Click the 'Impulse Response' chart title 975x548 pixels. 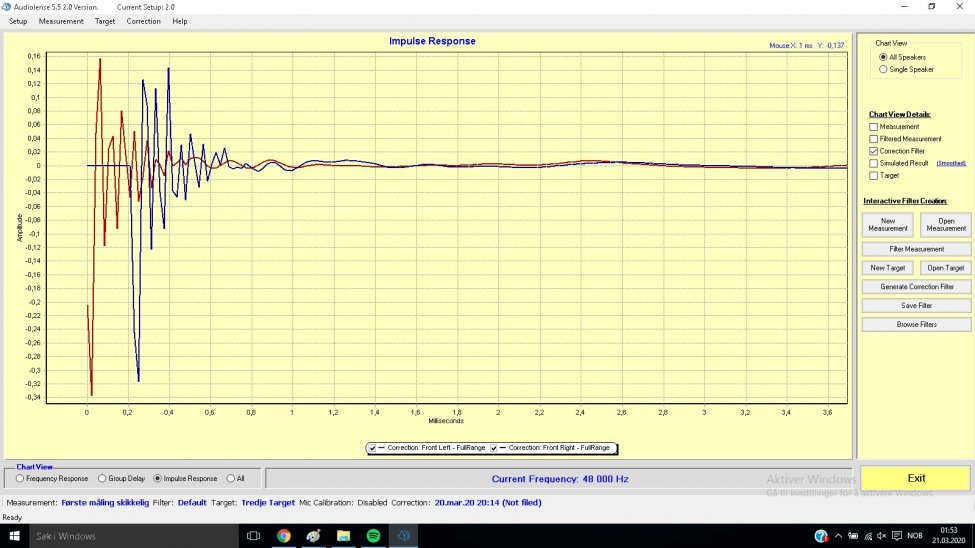pyautogui.click(x=432, y=41)
